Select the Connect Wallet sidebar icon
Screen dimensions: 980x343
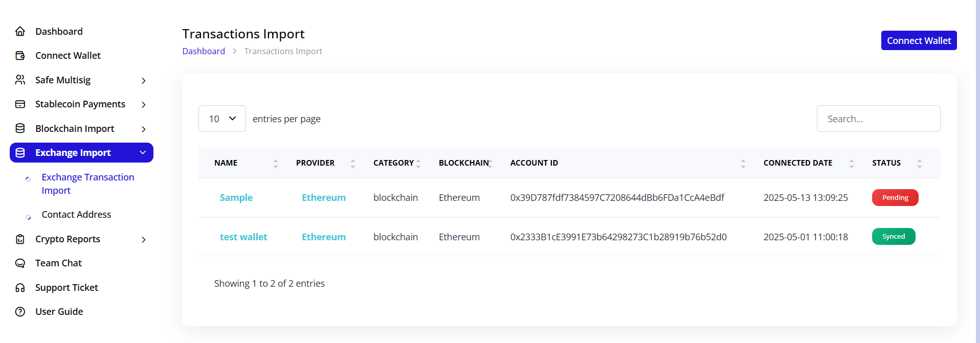[19, 55]
